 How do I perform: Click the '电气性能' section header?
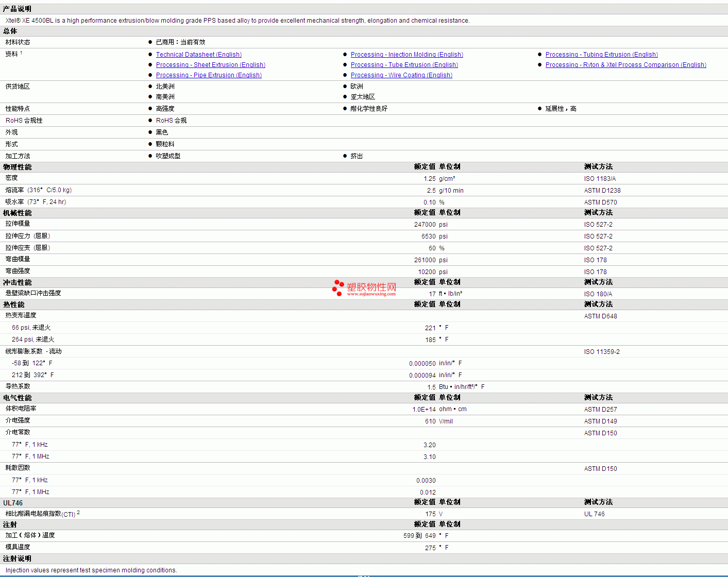click(17, 398)
